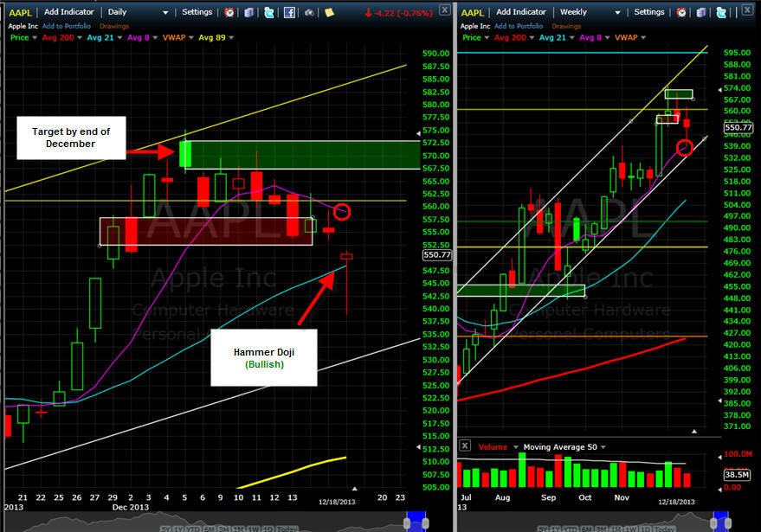Share Daily chart via Twitter icon
Image resolution: width=761 pixels, height=532 pixels.
[269, 13]
